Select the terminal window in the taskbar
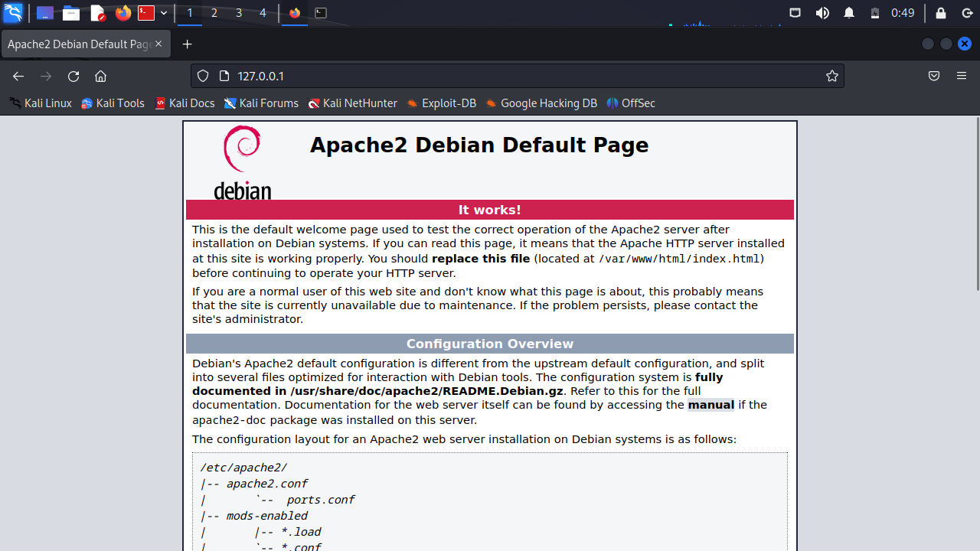980x551 pixels. coord(322,13)
